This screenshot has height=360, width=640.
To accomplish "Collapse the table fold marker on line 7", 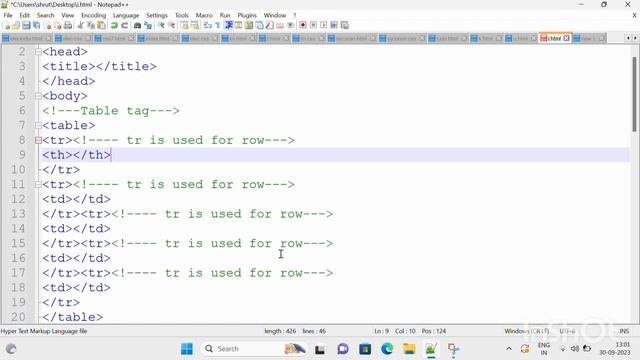I will pos(38,125).
